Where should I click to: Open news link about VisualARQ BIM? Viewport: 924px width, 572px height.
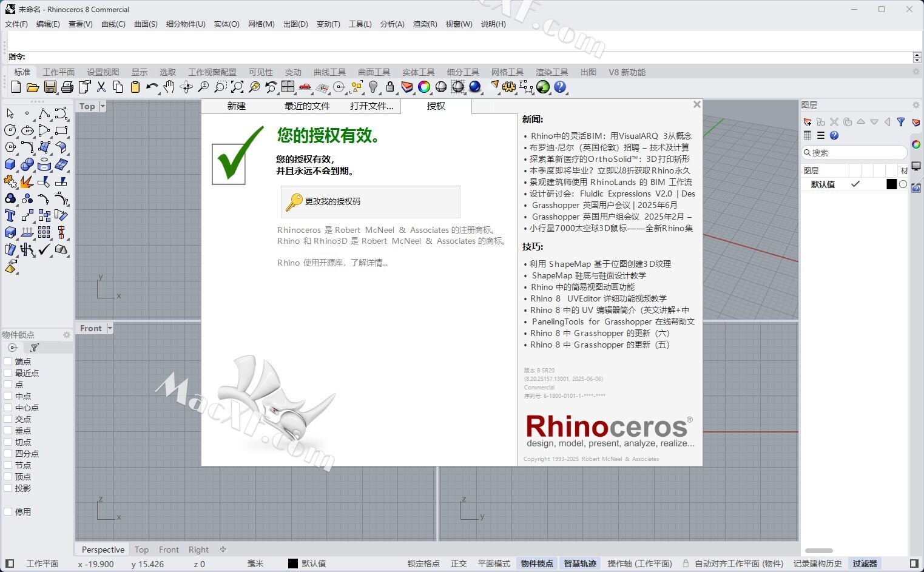610,136
